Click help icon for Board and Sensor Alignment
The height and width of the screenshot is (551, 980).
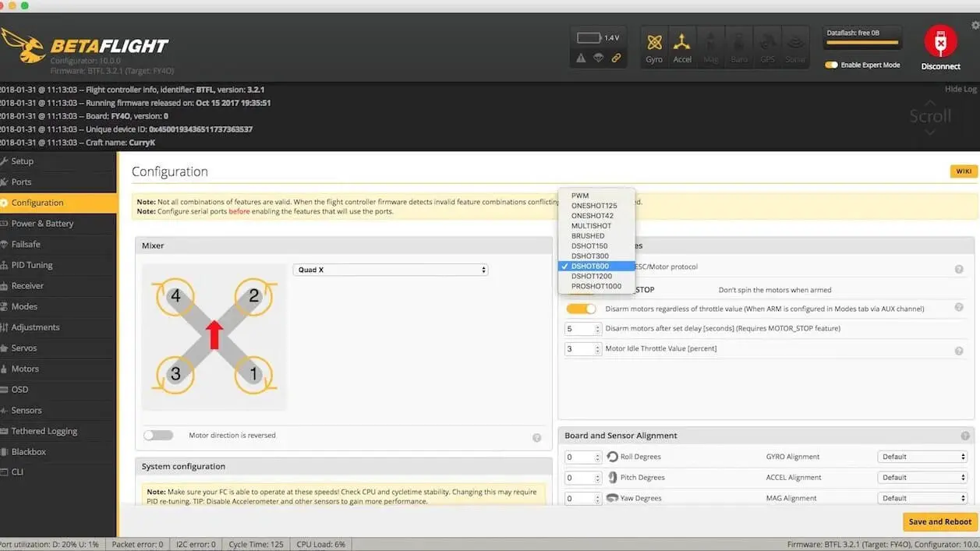[965, 436]
